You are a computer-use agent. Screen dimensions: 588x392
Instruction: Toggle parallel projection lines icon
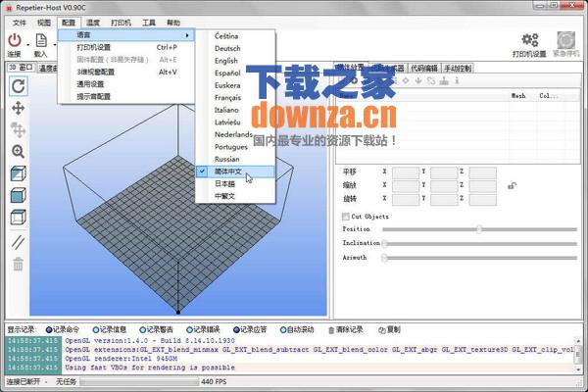tap(18, 242)
